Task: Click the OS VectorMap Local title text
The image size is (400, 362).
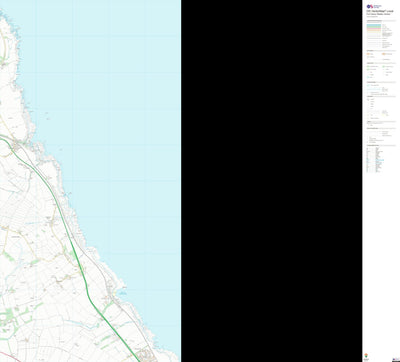Action: tap(380, 11)
